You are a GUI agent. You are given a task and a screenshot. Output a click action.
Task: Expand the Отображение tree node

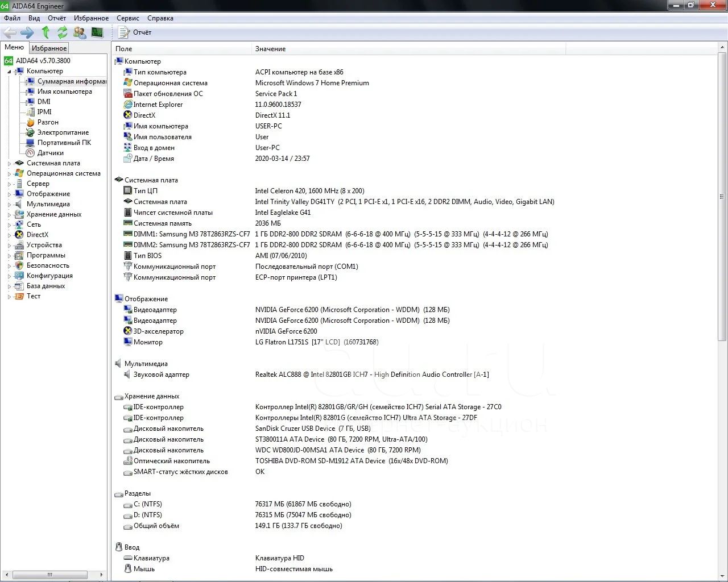point(9,194)
